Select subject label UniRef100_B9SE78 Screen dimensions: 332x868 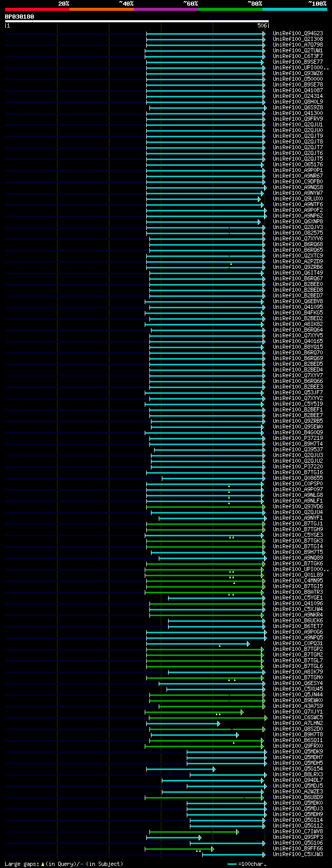pos(298,85)
